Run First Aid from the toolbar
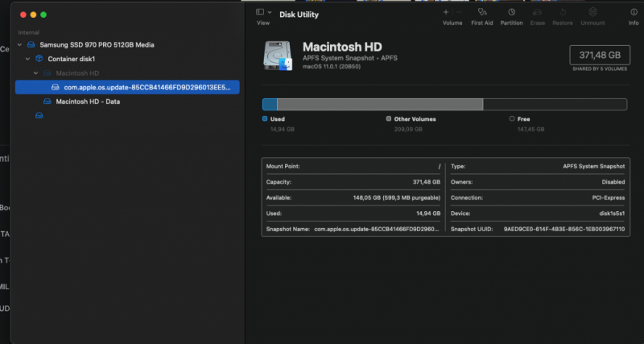 tap(481, 12)
